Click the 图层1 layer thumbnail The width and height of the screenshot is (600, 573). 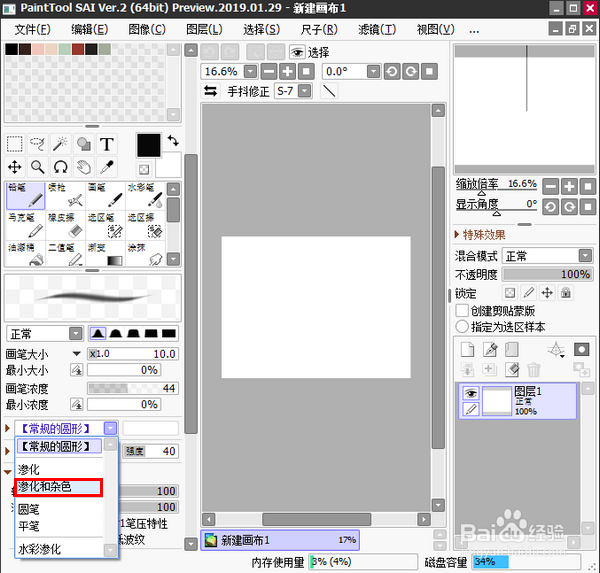coord(496,401)
